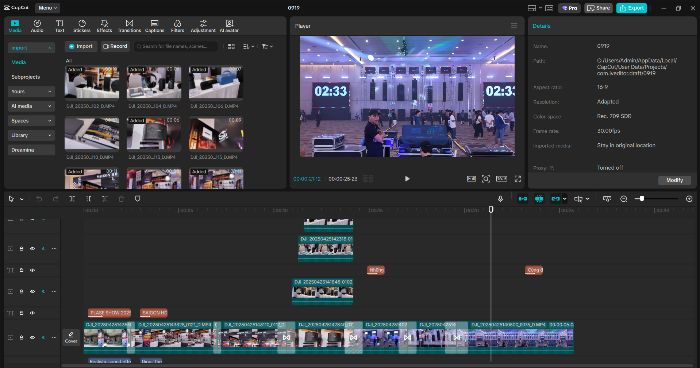Click the player fullscreen icon

(x=518, y=179)
